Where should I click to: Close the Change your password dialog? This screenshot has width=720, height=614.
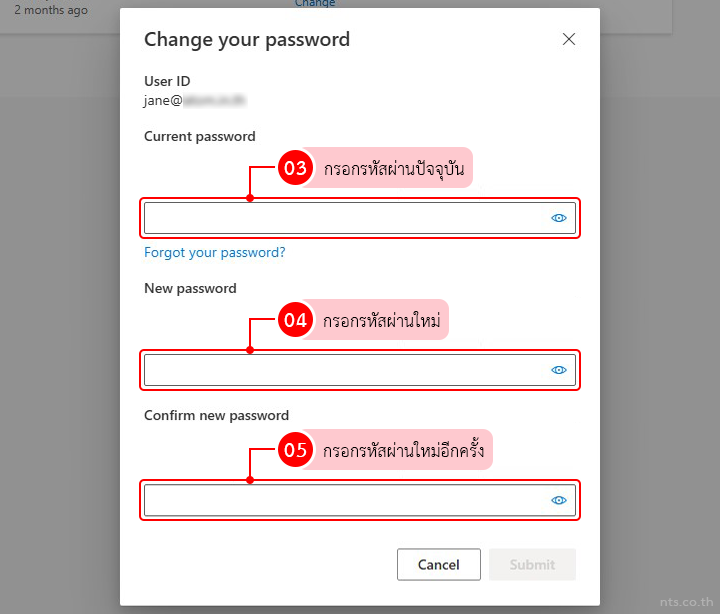(569, 39)
